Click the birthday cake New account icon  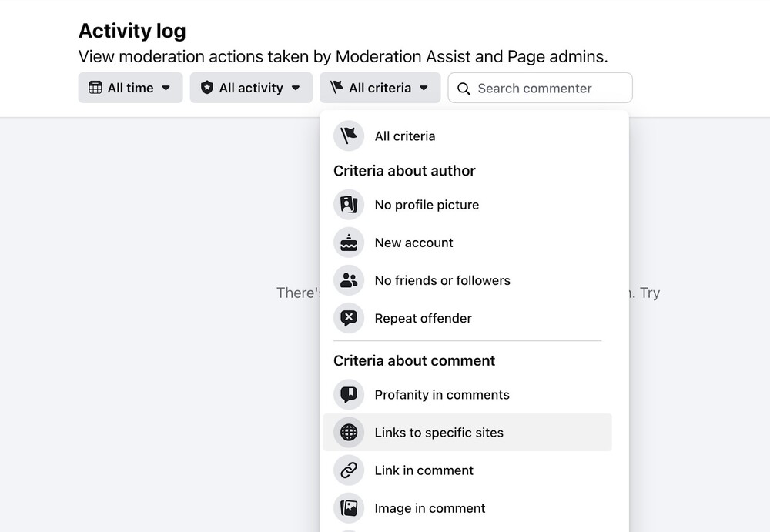click(x=349, y=243)
